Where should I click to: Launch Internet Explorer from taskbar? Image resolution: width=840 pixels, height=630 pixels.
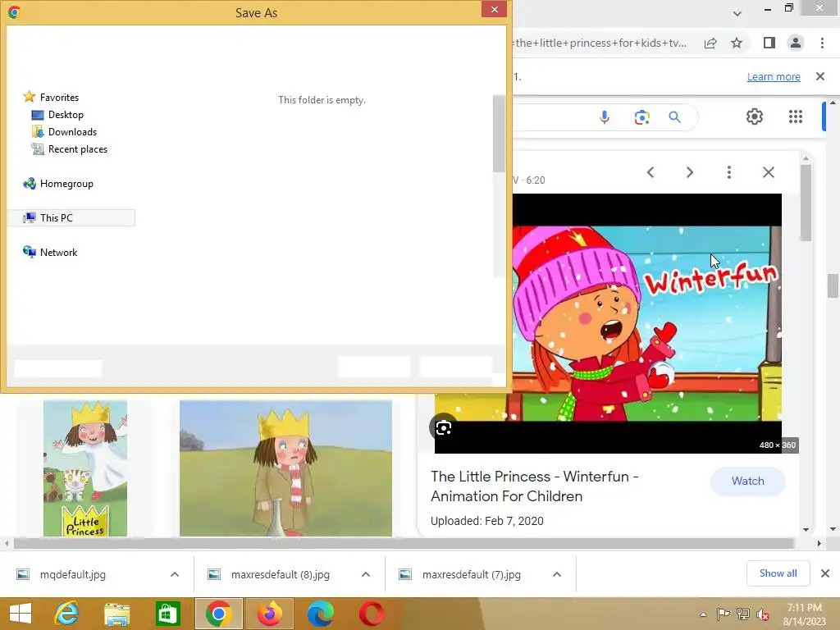tap(66, 614)
